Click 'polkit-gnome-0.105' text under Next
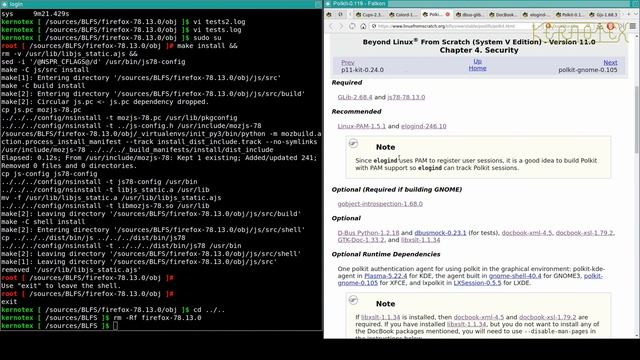Image resolution: width=640 pixels, height=360 pixels. tap(588, 70)
